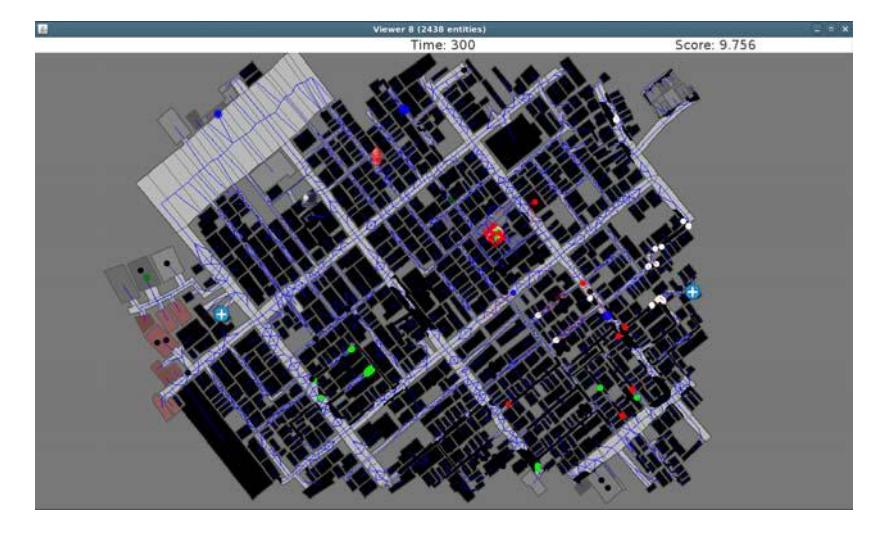The height and width of the screenshot is (533, 889).
Task: Select the green agent at the map's bottom edge
Action: [x=538, y=468]
